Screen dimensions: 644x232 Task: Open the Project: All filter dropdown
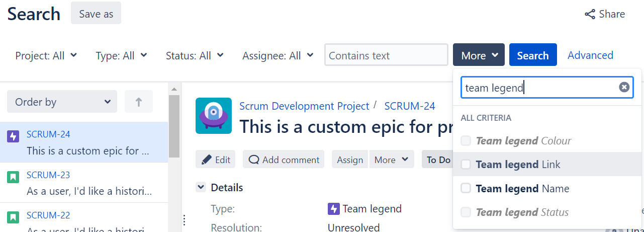[46, 55]
